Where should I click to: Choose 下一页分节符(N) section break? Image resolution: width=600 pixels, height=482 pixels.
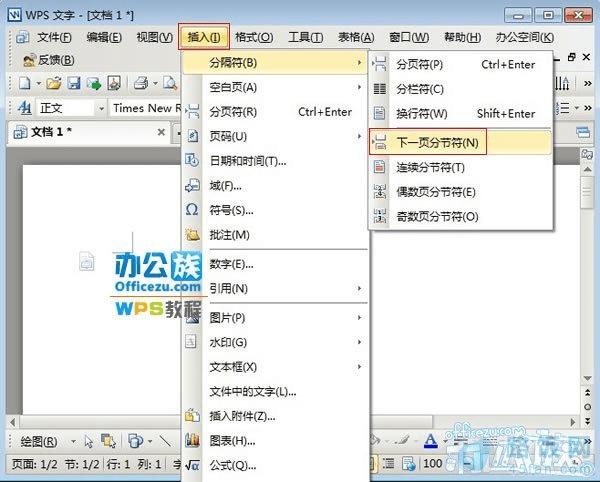click(461, 143)
